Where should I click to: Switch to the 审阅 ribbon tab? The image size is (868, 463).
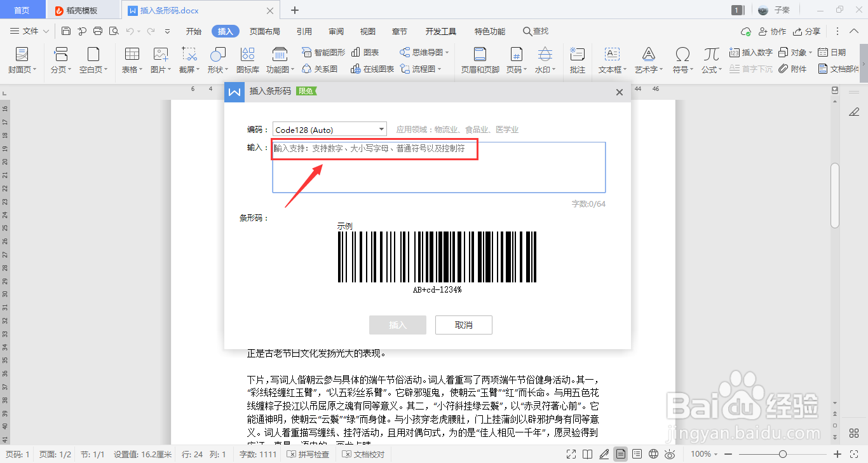[336, 31]
